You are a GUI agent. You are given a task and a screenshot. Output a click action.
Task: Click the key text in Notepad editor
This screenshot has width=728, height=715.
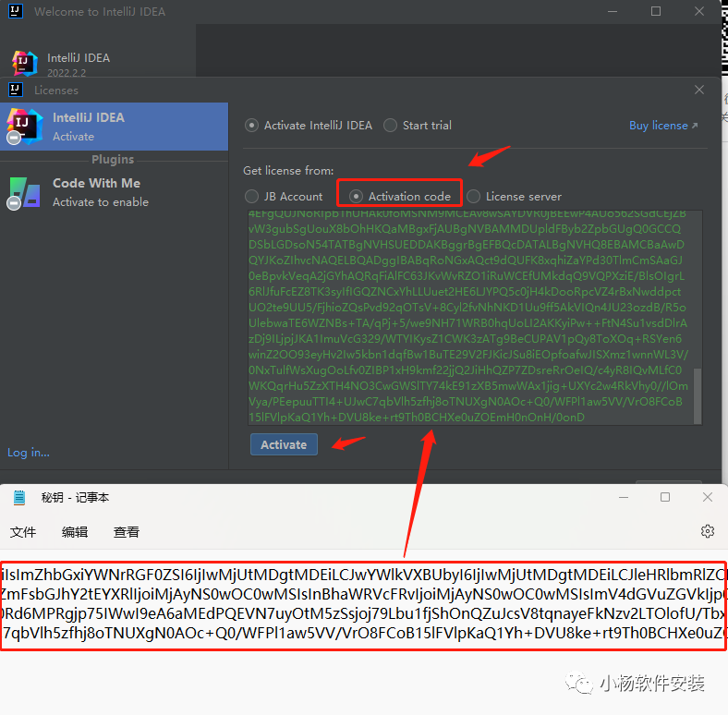point(363,604)
